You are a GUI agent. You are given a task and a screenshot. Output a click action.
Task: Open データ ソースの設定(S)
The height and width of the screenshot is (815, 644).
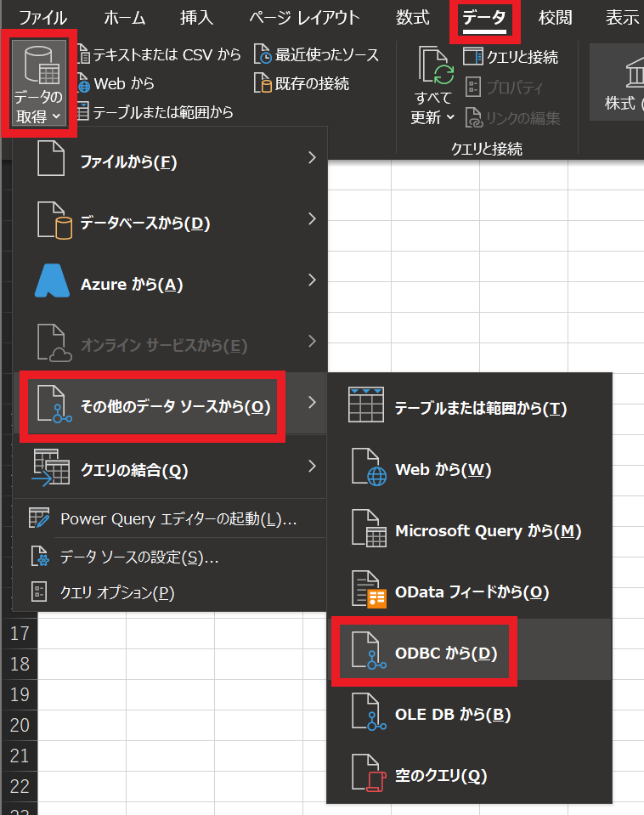pyautogui.click(x=171, y=557)
